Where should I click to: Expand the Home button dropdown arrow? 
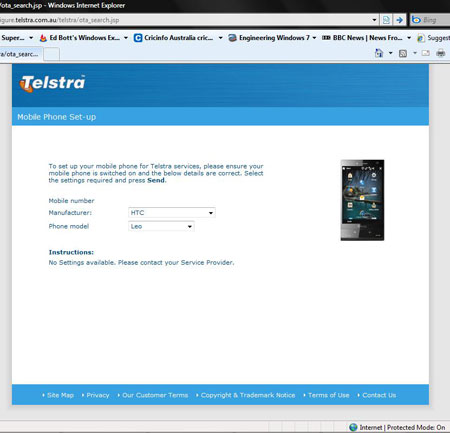pos(390,53)
